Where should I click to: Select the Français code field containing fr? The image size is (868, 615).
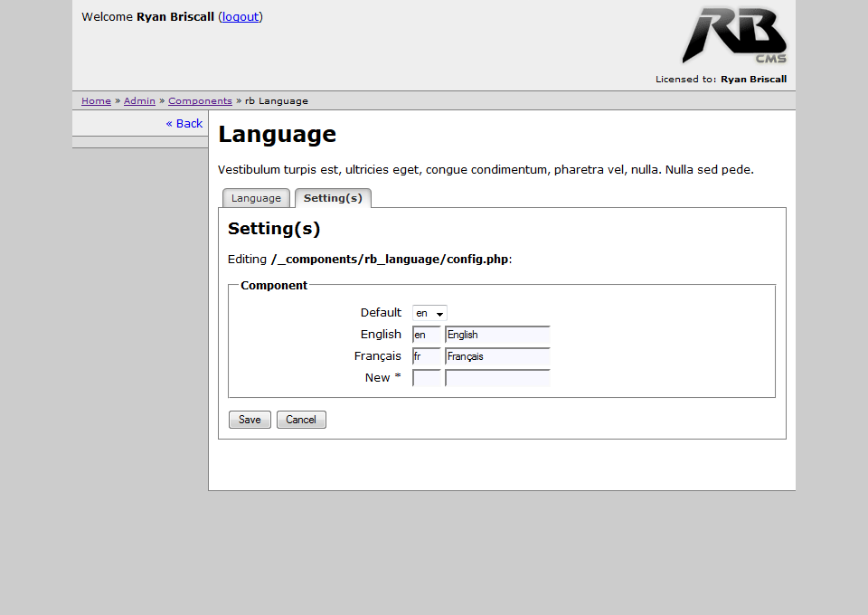426,356
